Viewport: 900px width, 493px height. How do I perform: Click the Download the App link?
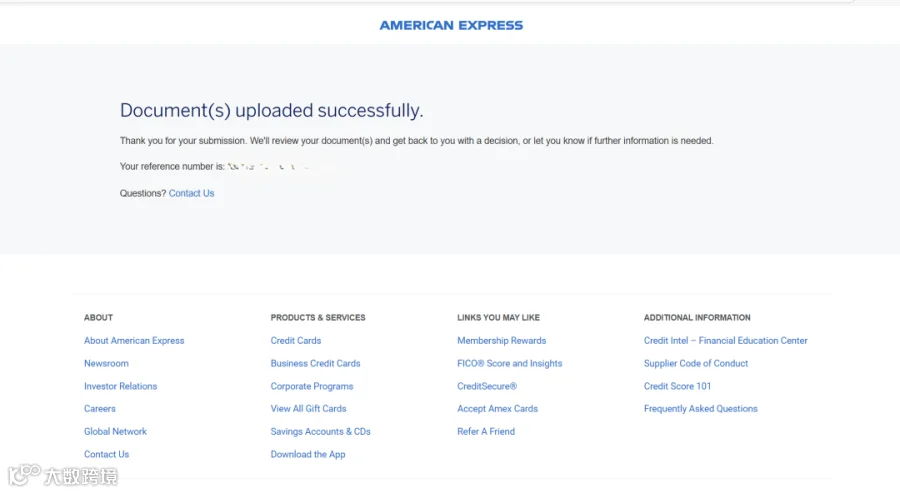point(308,454)
